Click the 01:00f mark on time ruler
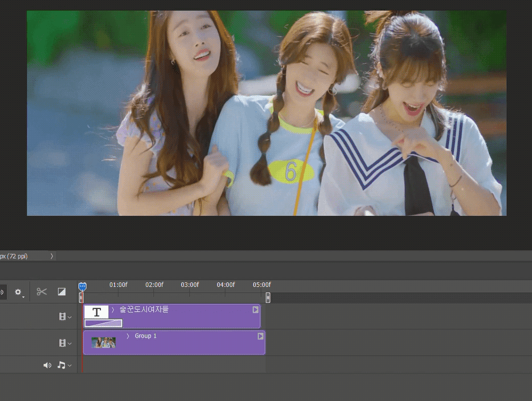532x401 pixels. point(118,285)
